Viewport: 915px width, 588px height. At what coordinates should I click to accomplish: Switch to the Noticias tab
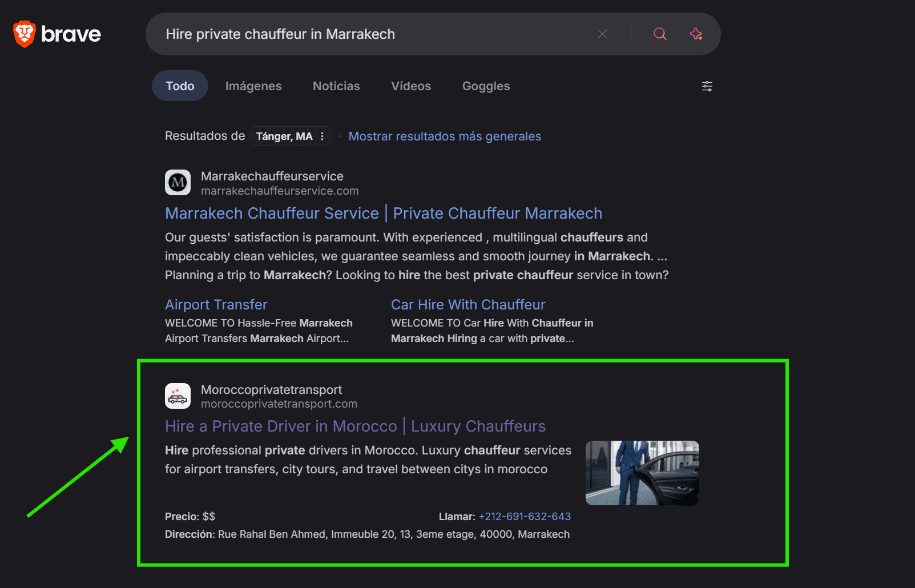click(336, 86)
